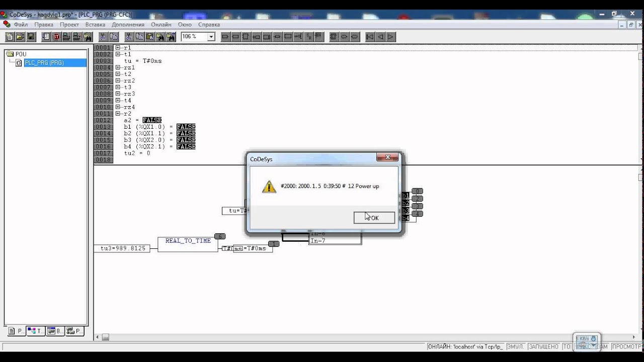The image size is (644, 362).
Task: Click the Paste clipboard toolbar icon
Action: [149, 37]
